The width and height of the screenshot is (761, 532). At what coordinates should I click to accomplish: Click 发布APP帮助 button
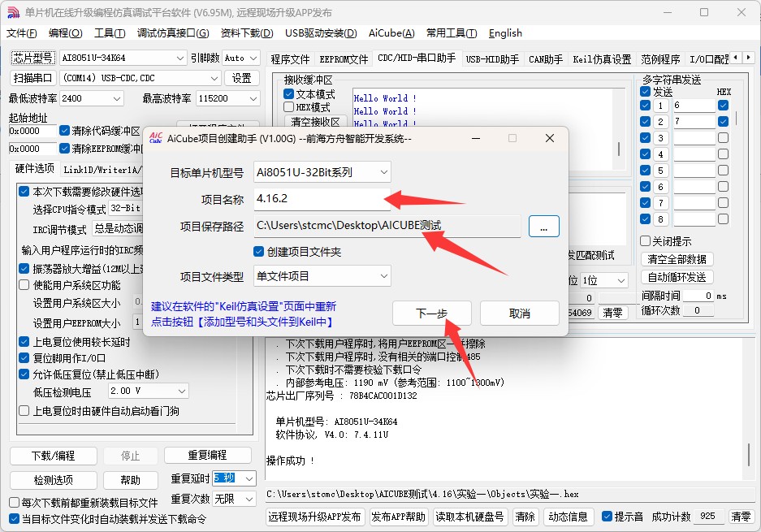tap(398, 517)
